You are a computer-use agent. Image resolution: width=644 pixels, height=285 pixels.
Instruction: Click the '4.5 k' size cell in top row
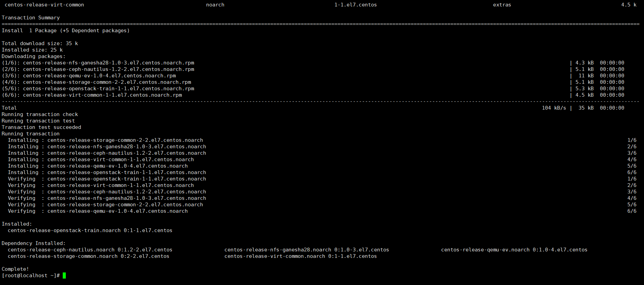coord(629,5)
